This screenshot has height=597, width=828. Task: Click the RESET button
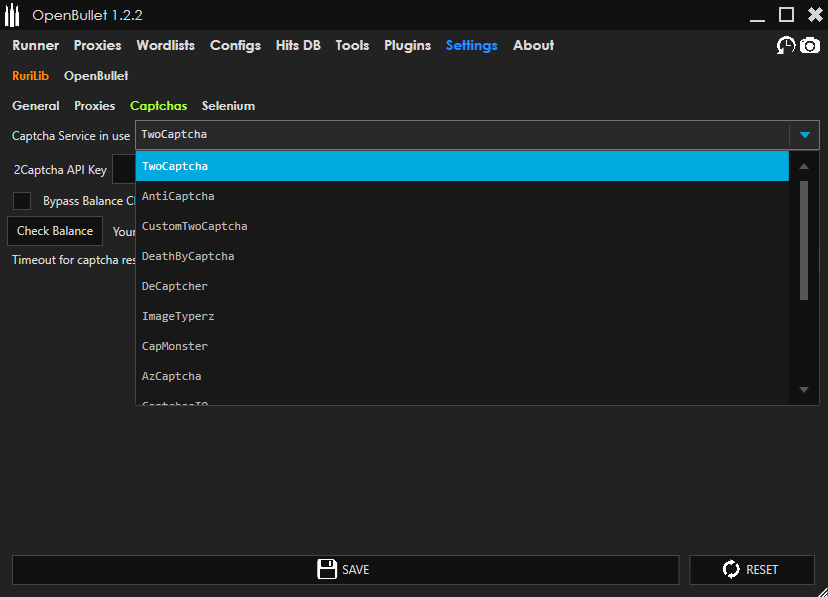[x=752, y=570]
